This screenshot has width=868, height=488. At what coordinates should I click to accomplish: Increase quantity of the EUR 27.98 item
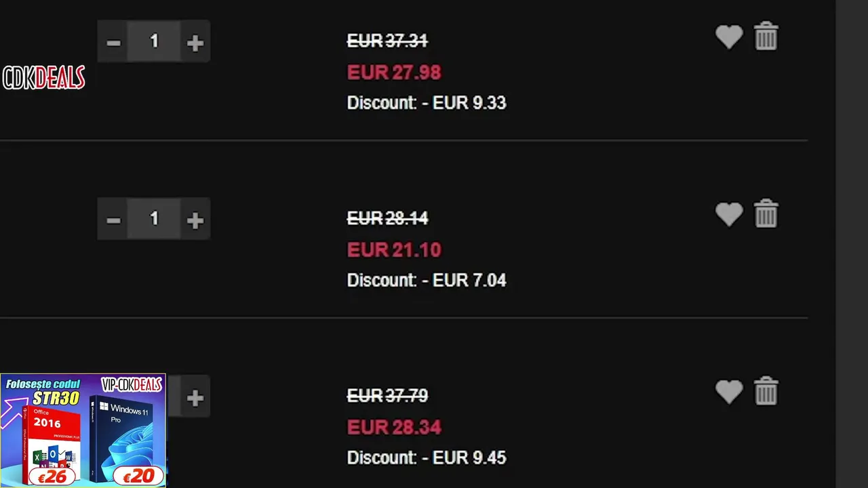click(x=195, y=43)
